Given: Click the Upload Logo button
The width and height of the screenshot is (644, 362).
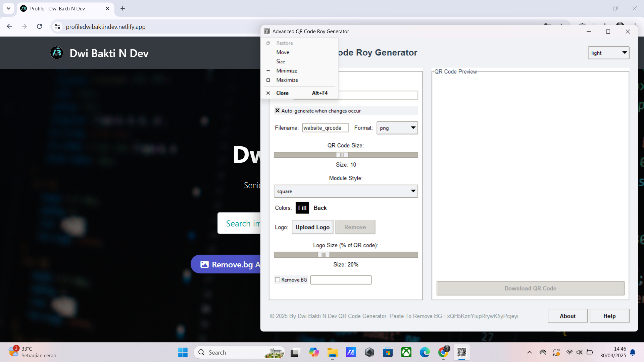Looking at the screenshot, I should (312, 227).
